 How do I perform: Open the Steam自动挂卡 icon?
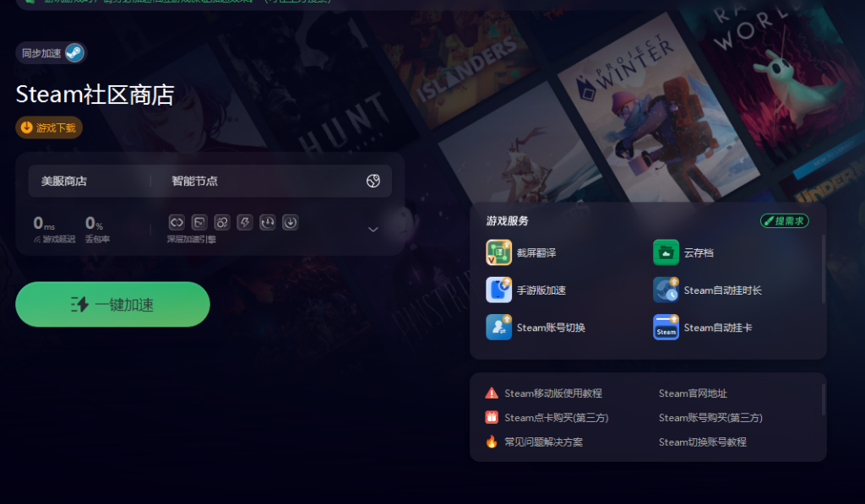pos(666,328)
